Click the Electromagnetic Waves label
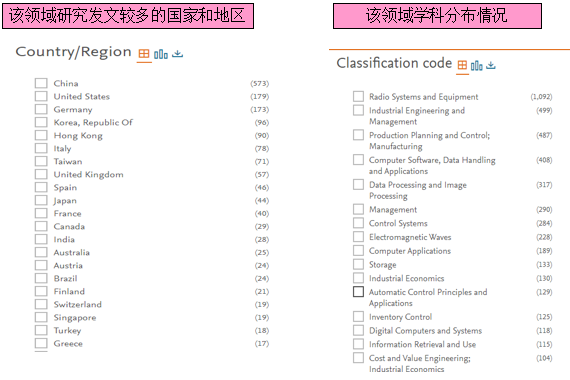 tap(410, 237)
